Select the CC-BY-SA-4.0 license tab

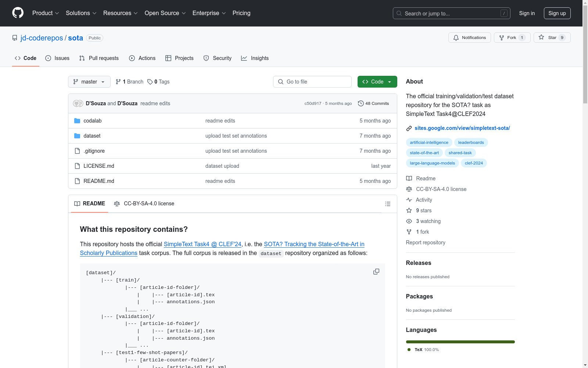(x=144, y=204)
